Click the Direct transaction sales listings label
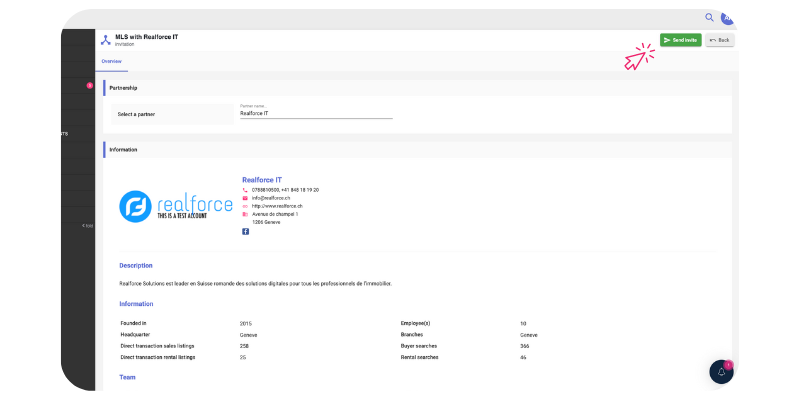This screenshot has width=800, height=400. pyautogui.click(x=157, y=346)
